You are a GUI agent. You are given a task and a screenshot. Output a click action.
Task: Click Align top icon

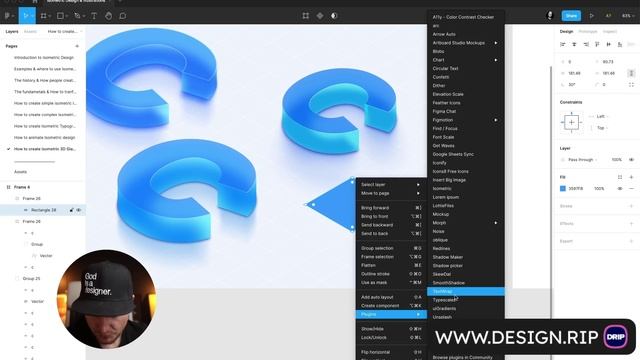tap(597, 44)
